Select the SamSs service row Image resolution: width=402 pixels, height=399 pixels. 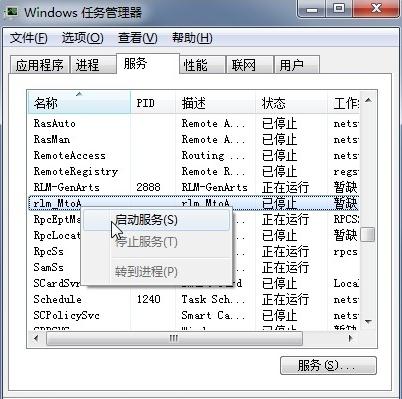point(194,267)
